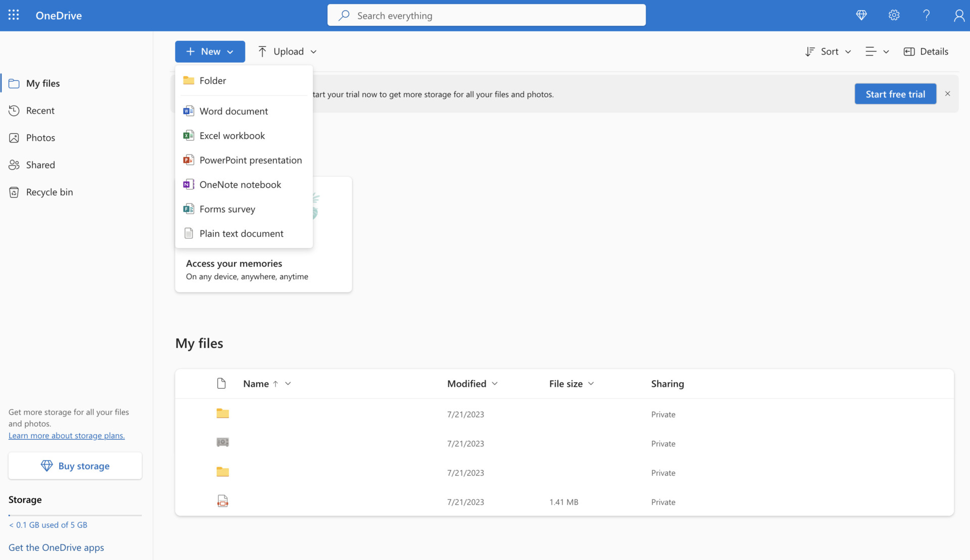Screen dimensions: 970x560
Task: Open the app launcher waffle icon
Action: click(14, 15)
